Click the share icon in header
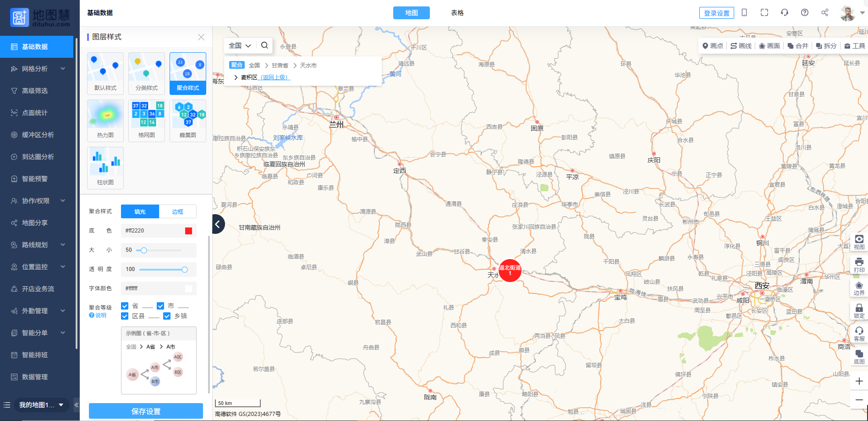Screen dimensions: 868x421 tap(824, 12)
